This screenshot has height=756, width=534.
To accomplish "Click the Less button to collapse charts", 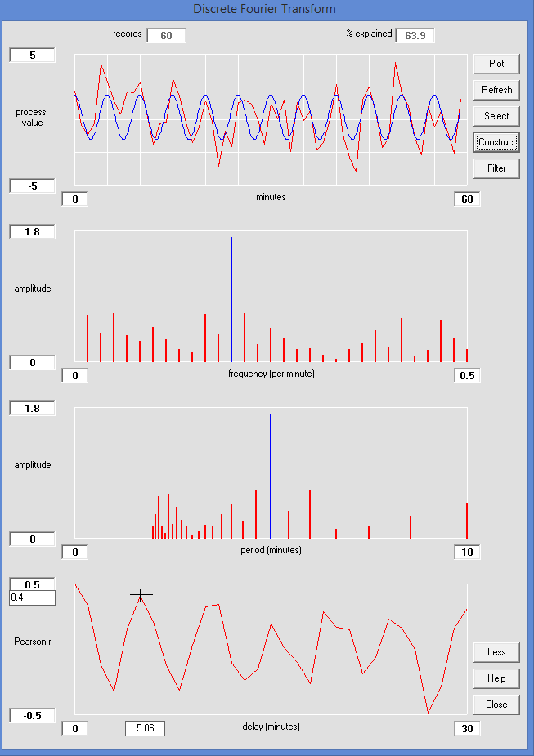I will click(496, 652).
